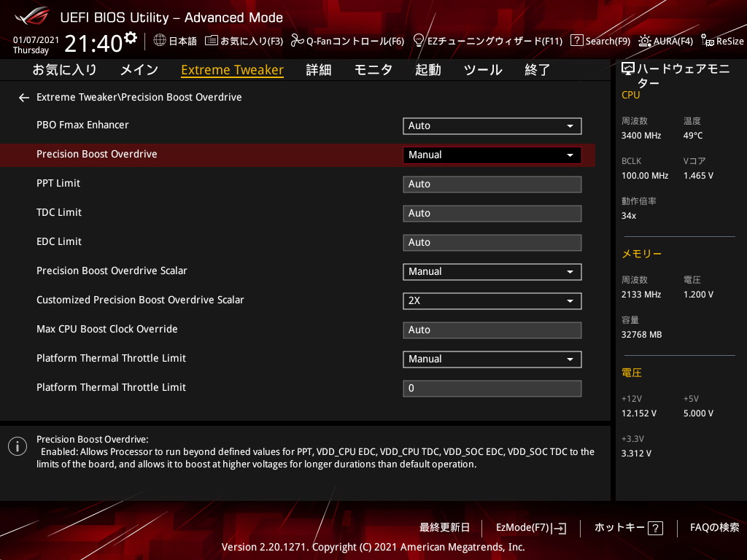Screen dimensions: 747x560
Task: Launch EZ tuning wizard lightbulb icon
Action: [419, 41]
